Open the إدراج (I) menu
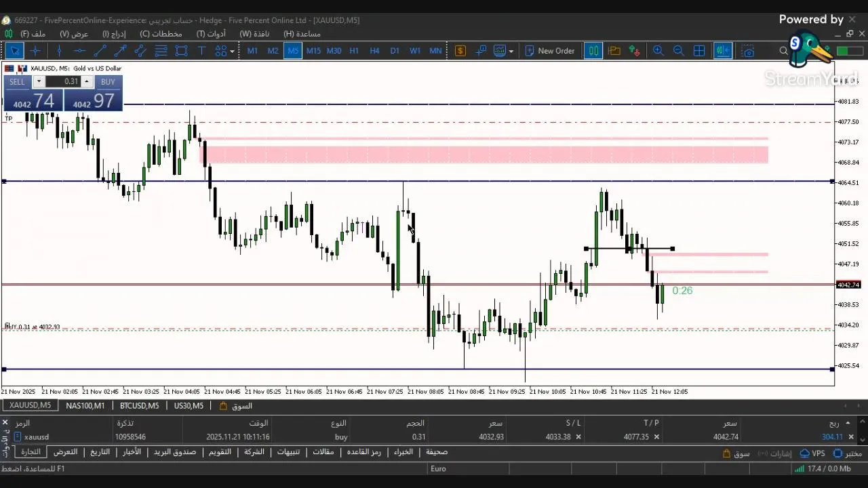Screen dimensions: 868x488 pos(114,34)
